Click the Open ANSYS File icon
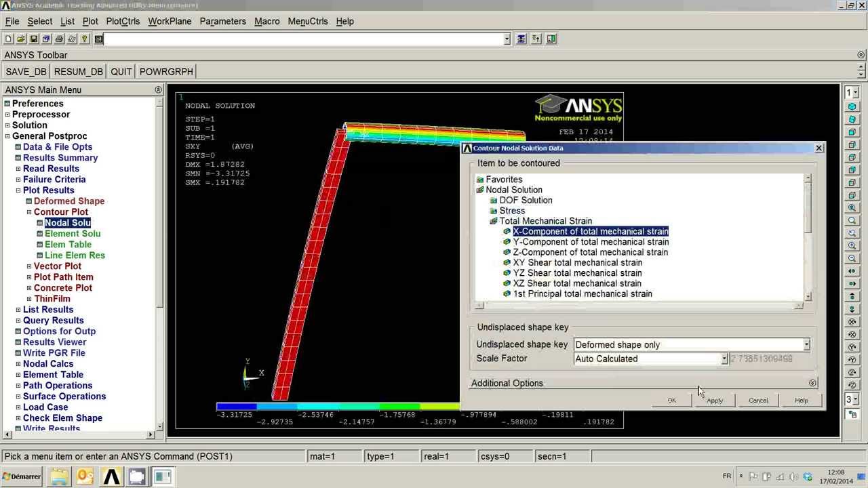This screenshot has height=488, width=868. (21, 39)
